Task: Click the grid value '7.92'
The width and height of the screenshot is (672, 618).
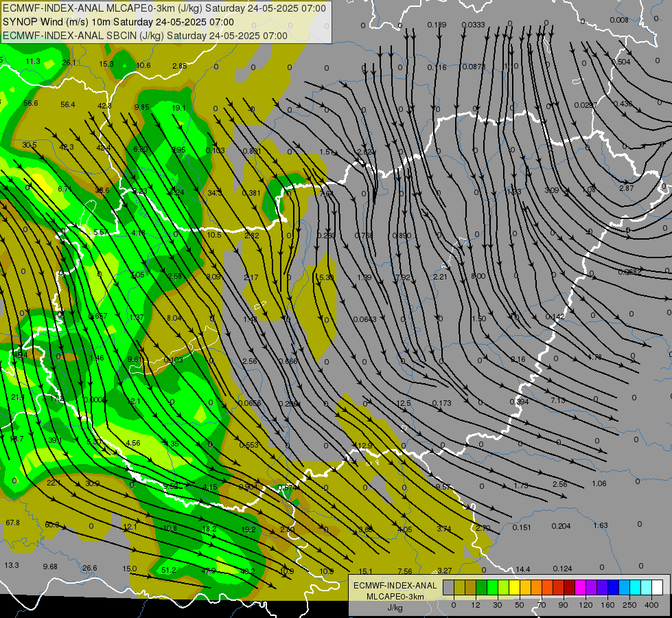Action: click(x=403, y=277)
